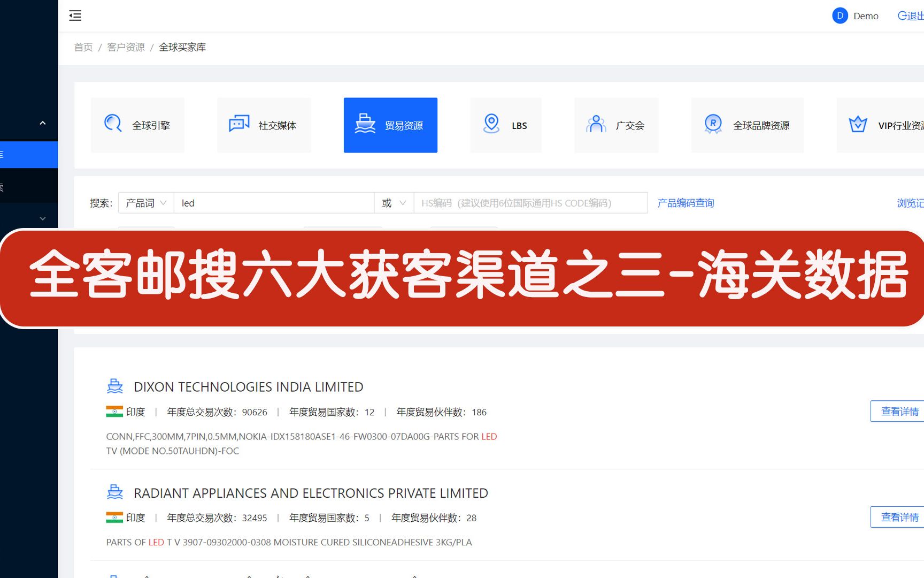This screenshot has width=924, height=578.
Task: Click the 广交会 person icon
Action: click(595, 124)
